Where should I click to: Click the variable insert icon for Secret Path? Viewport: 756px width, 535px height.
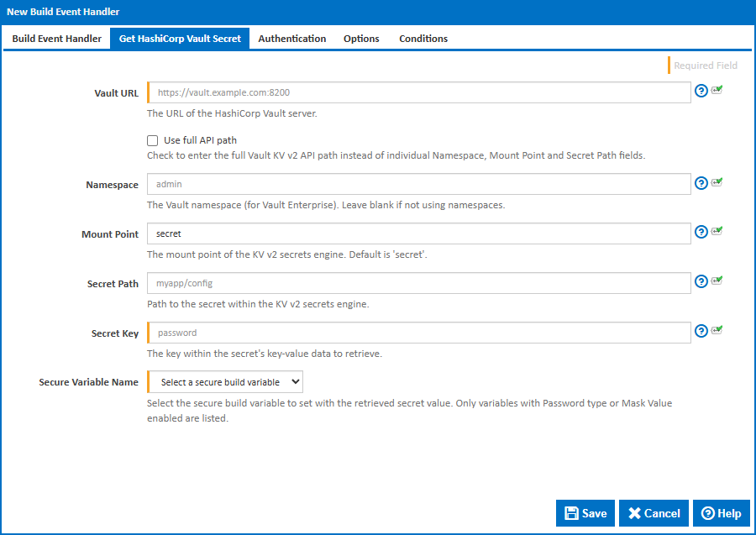[x=717, y=281]
